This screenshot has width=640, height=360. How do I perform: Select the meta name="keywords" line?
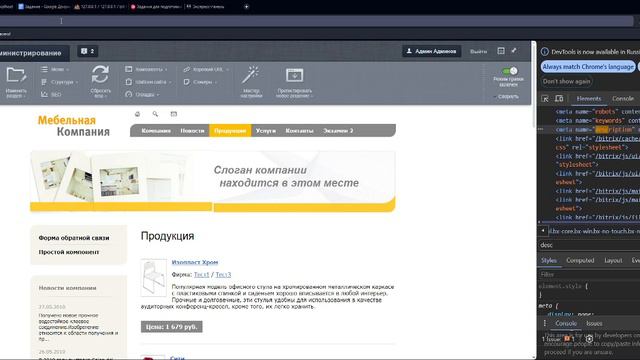598,120
